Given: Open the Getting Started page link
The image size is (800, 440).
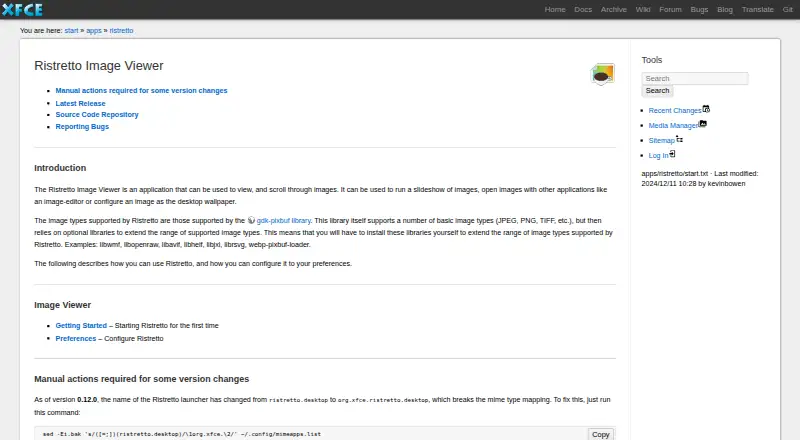Looking at the screenshot, I should 81,326.
